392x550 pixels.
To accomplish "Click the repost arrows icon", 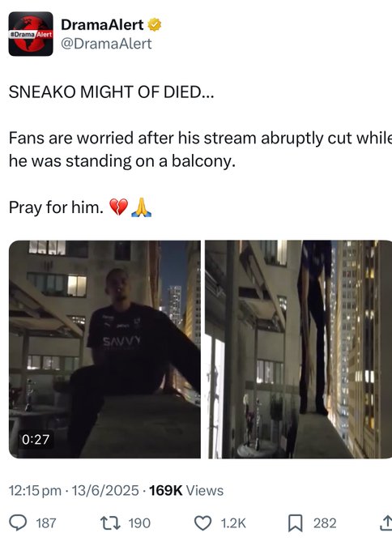I will (x=110, y=523).
